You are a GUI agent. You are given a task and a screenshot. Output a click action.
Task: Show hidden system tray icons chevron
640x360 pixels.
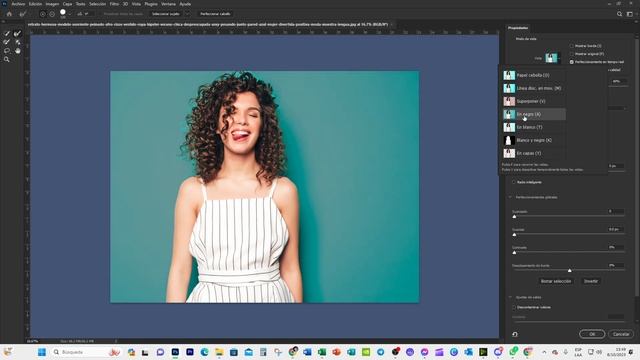point(544,352)
